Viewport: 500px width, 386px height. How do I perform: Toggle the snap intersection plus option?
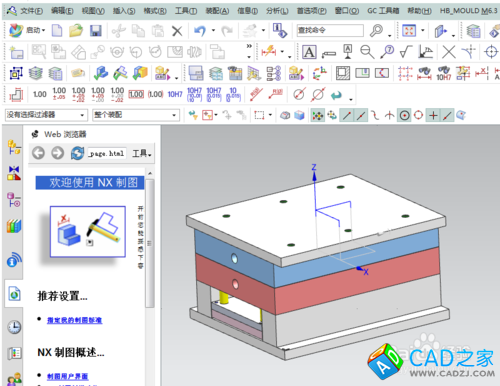point(433,116)
